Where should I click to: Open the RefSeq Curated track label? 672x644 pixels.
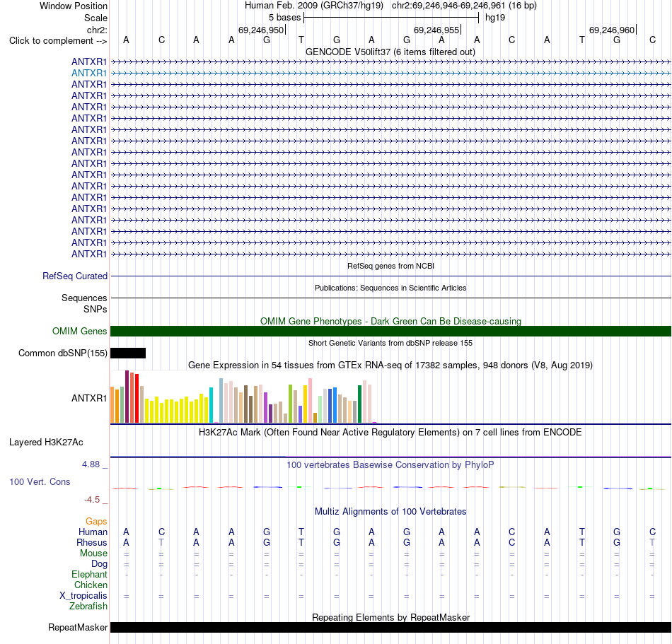[74, 276]
